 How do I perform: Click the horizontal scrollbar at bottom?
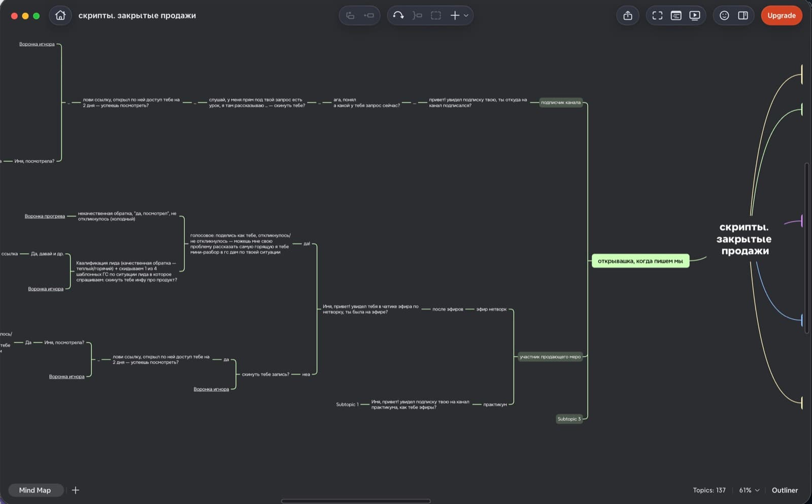tap(356, 501)
